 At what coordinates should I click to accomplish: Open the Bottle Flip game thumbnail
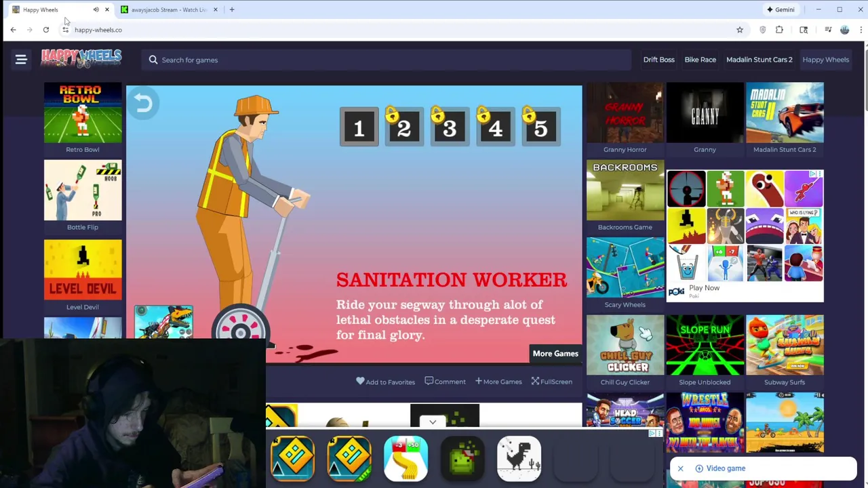coord(83,190)
